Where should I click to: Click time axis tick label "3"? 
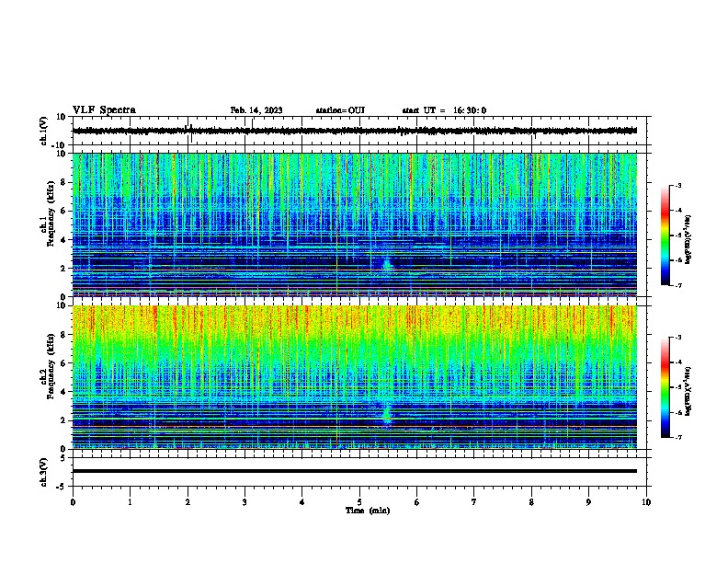245,502
